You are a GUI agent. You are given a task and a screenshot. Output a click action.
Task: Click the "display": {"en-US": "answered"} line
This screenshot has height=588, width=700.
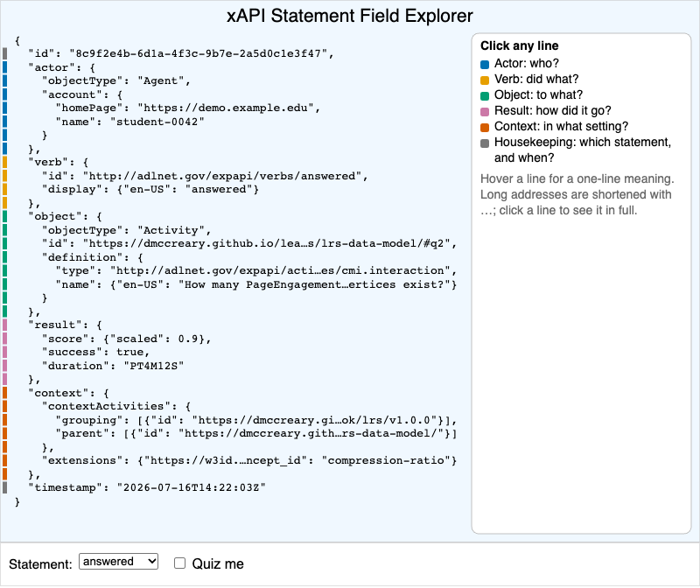pyautogui.click(x=150, y=189)
